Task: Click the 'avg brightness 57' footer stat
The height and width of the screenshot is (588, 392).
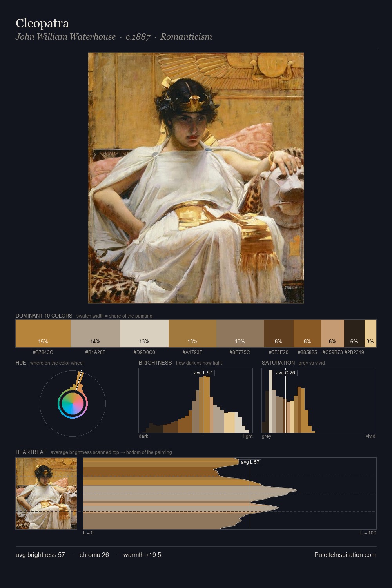Action: (40, 555)
